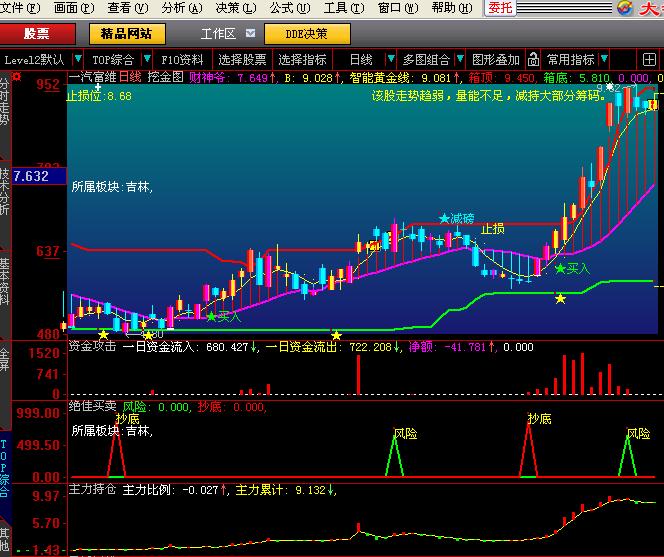Click the 7.632 price label on the axis
Screen dimensions: 664x557
(x=39, y=176)
